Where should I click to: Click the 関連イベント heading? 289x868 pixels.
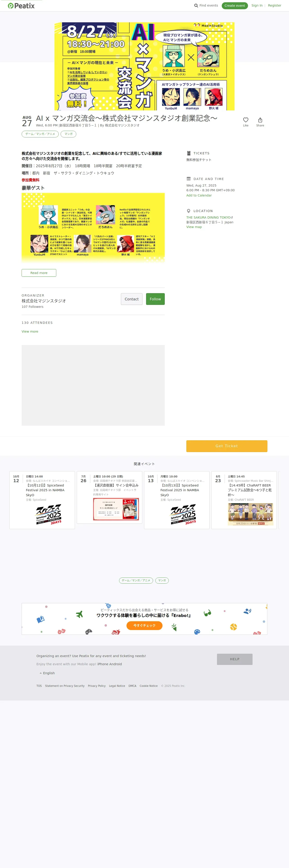(x=144, y=464)
